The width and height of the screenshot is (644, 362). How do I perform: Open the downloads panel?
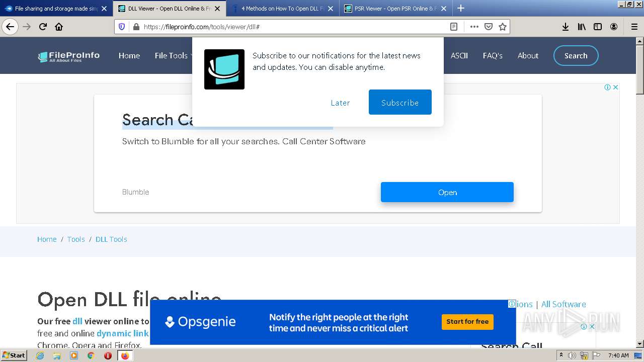coord(566,27)
